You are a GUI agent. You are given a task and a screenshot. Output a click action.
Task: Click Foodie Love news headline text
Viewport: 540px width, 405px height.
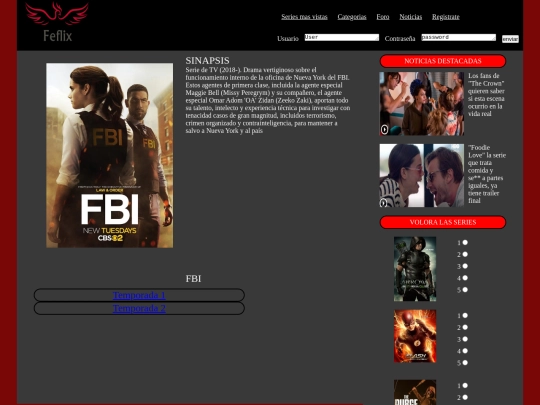tap(487, 174)
